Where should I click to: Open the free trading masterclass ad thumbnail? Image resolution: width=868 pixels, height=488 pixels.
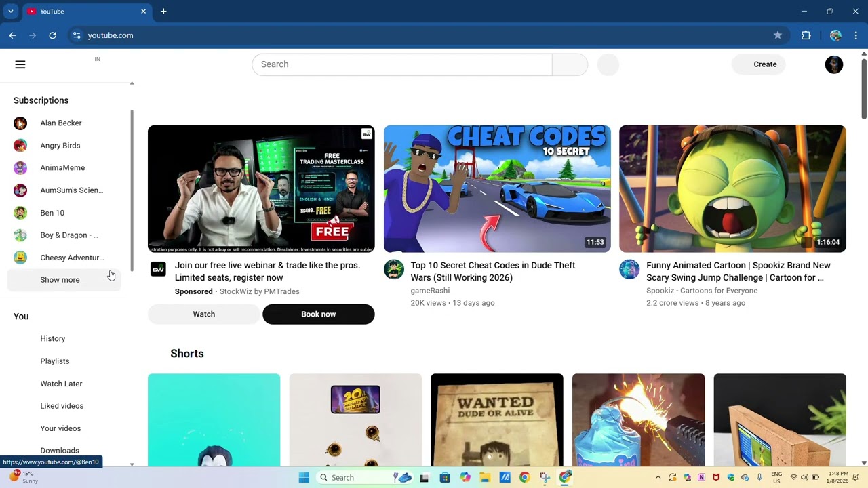(261, 189)
